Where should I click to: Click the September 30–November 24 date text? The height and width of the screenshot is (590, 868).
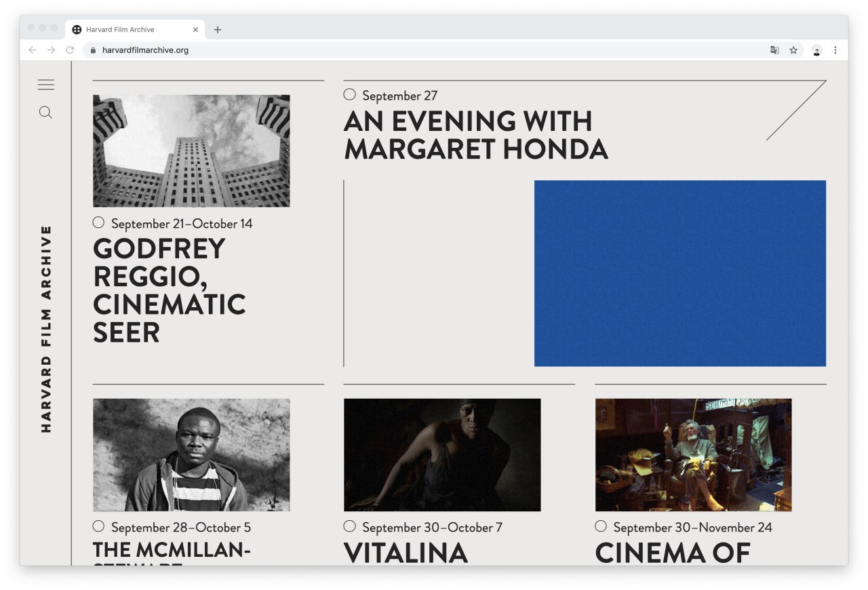tap(693, 528)
